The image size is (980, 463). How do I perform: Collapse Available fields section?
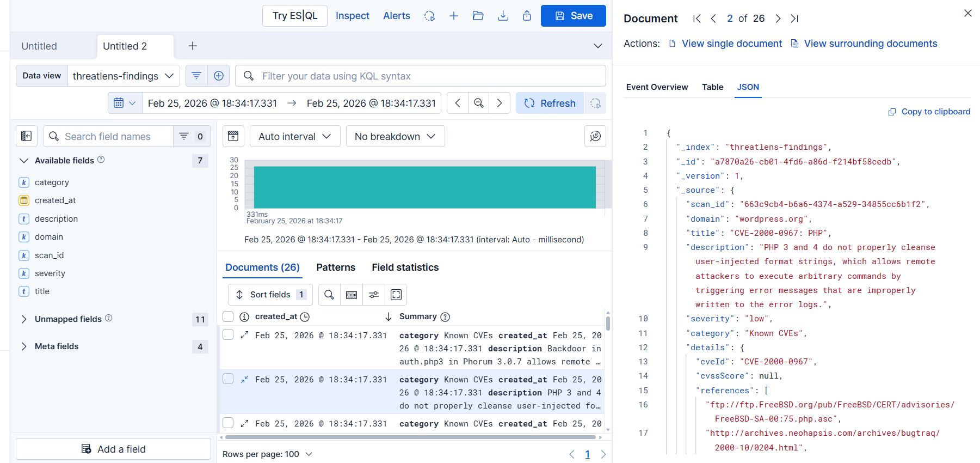23,160
